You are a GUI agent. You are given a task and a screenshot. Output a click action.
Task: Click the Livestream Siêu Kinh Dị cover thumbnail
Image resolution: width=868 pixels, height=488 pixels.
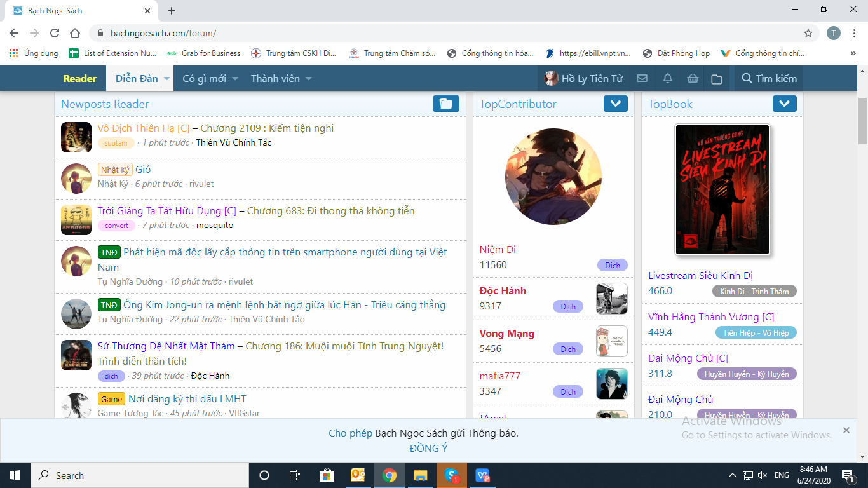[722, 189]
